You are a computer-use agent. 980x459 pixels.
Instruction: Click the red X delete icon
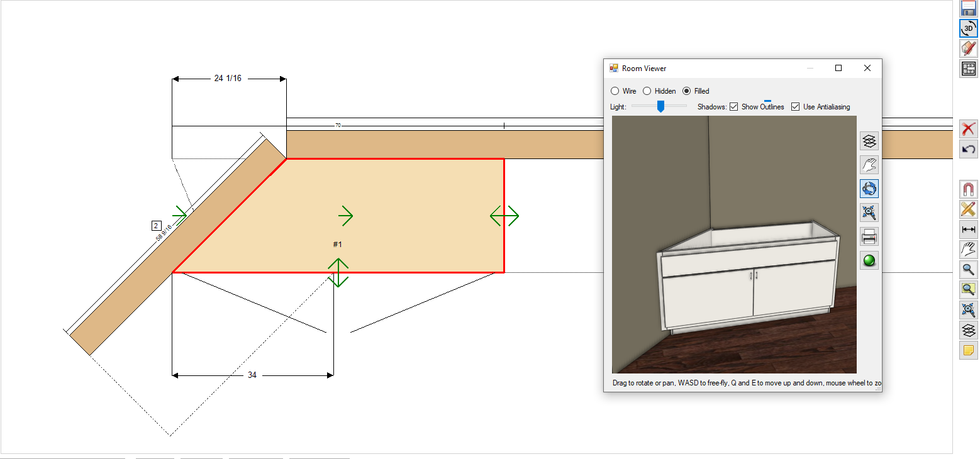point(969,129)
